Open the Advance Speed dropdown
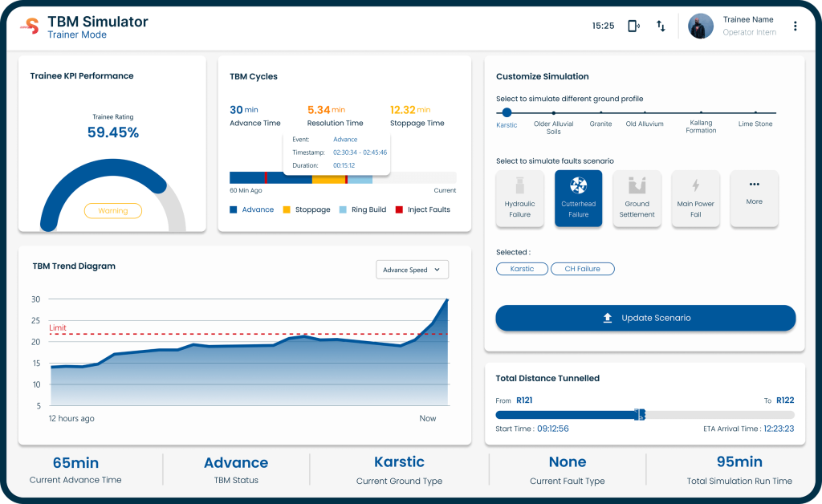This screenshot has height=504, width=822. [x=412, y=270]
